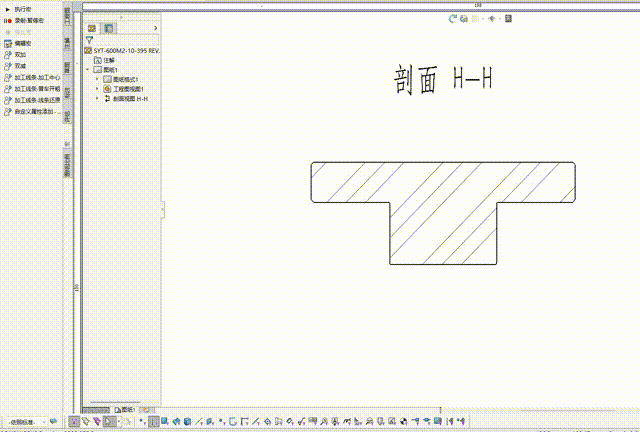Run the 加工线条-普车开粗 macro
Screen dimensions: 640x432
pyautogui.click(x=32, y=89)
